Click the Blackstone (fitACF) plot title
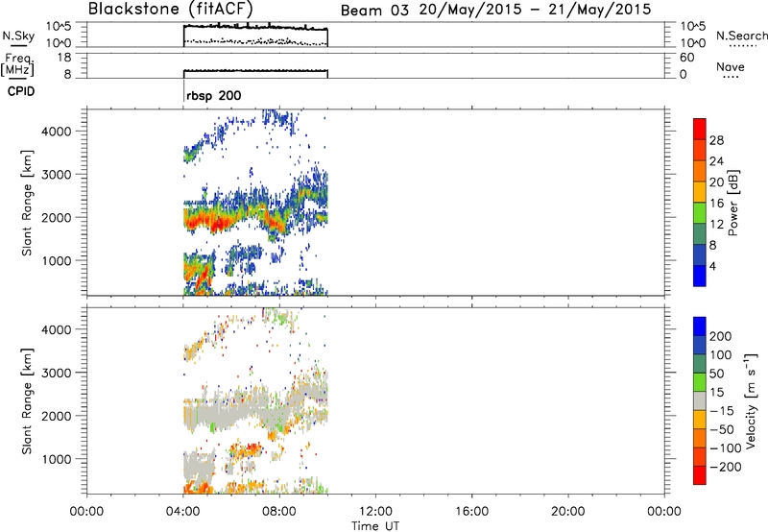 171,9
